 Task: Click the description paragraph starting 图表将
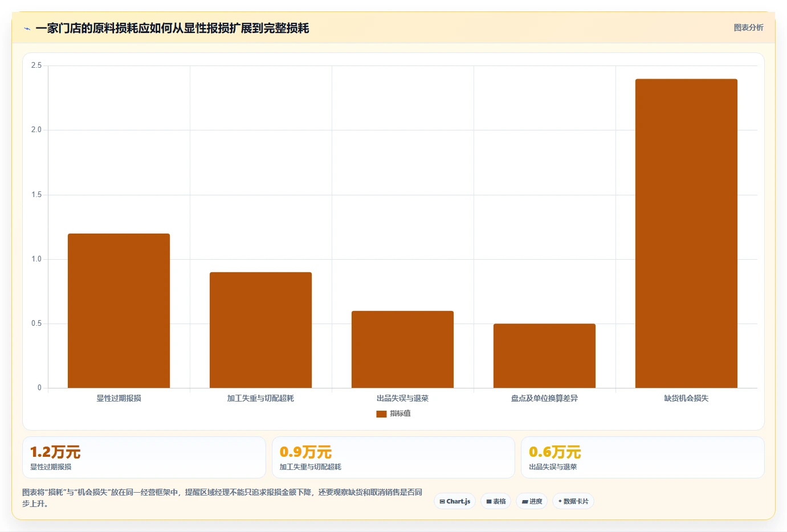(x=222, y=498)
